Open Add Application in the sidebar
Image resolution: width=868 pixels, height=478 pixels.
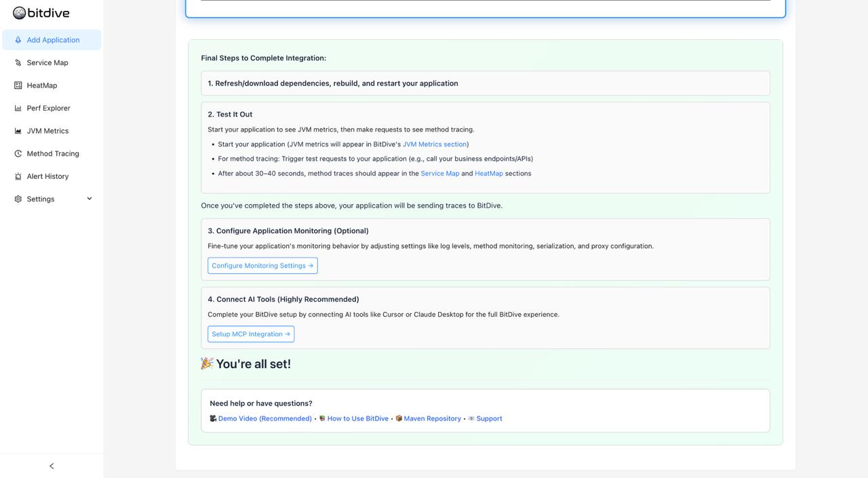pos(52,40)
